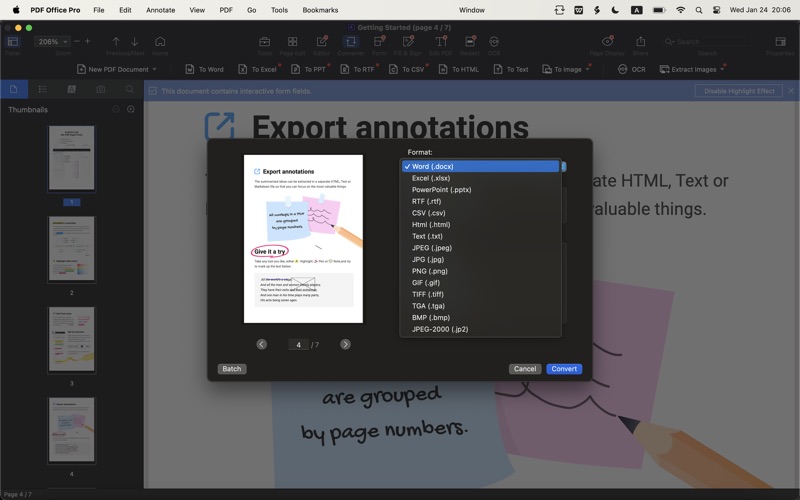Pick Text (.txt) format
The height and width of the screenshot is (500, 800).
[x=480, y=236]
